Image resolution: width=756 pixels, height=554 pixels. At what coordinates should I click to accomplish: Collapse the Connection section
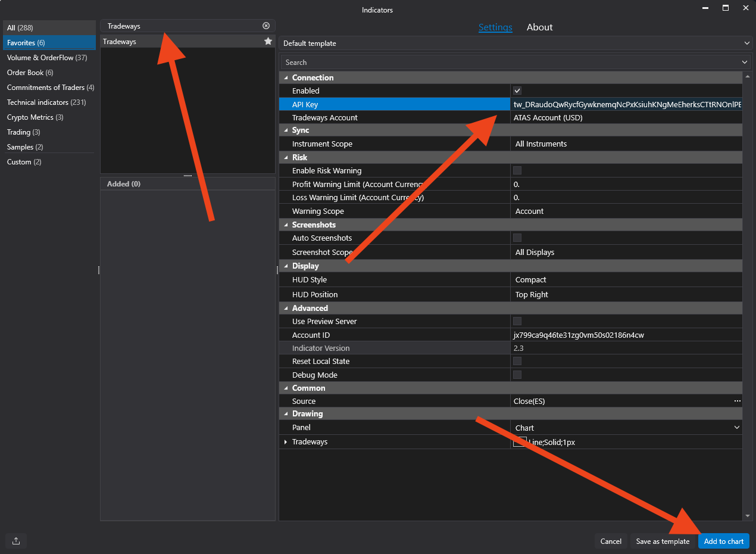(x=286, y=77)
